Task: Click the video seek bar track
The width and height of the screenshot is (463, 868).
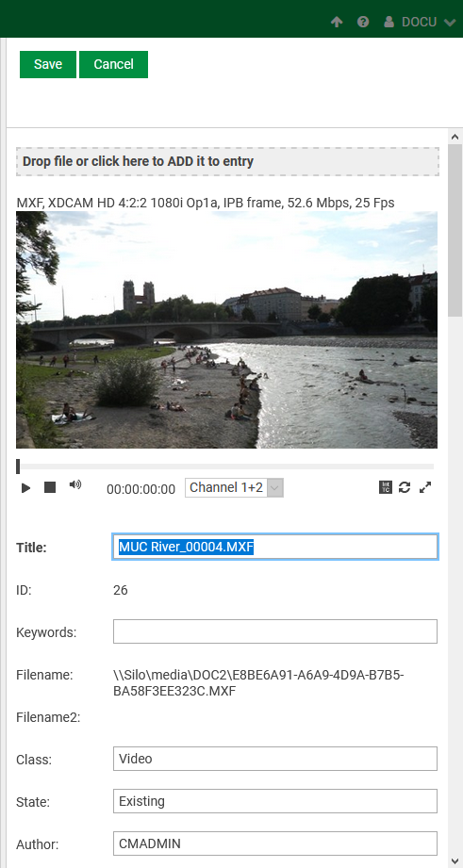Action: 225,467
